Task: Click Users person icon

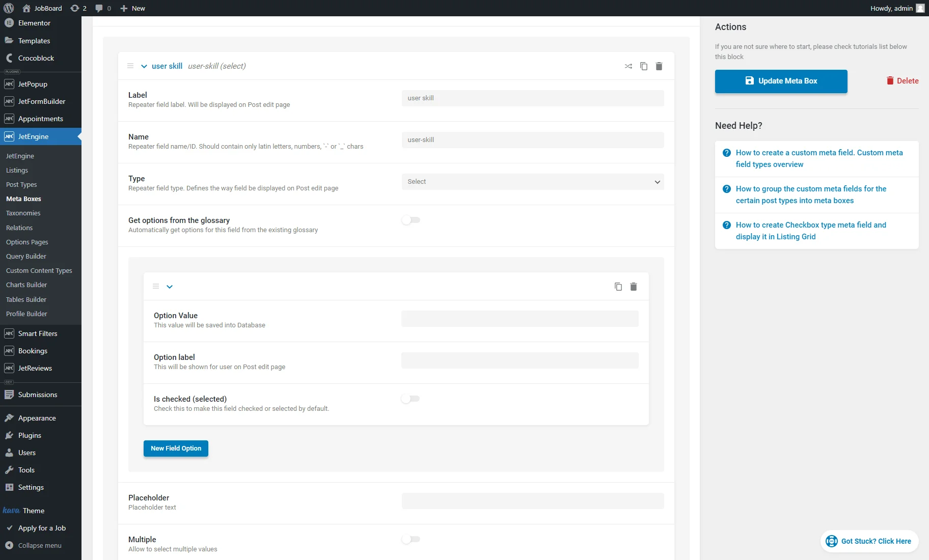Action: (x=9, y=453)
